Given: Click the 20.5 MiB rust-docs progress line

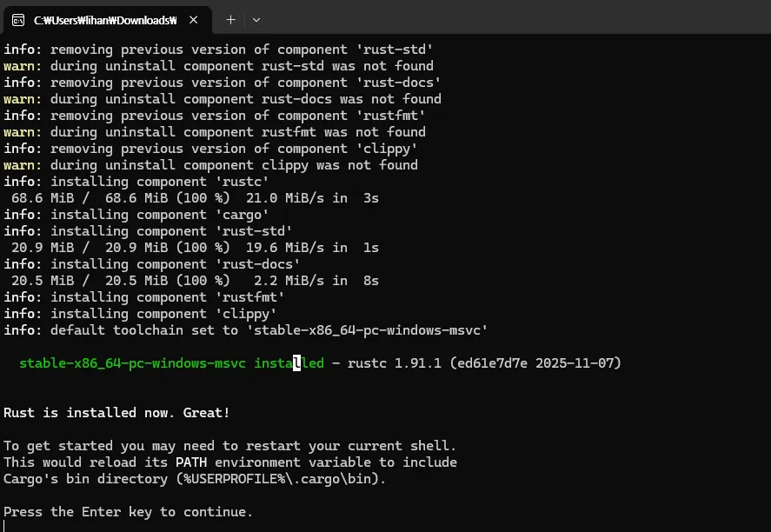Looking at the screenshot, I should tap(195, 281).
